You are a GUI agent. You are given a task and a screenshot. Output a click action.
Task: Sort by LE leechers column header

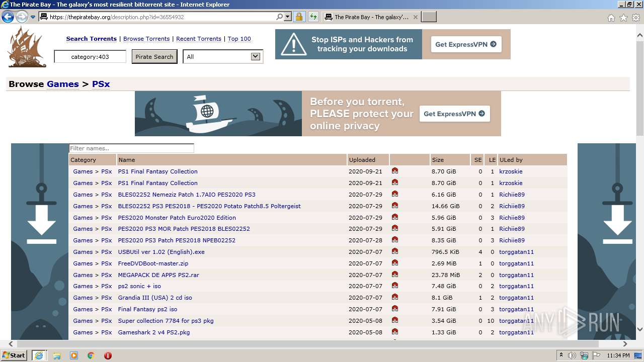click(492, 160)
